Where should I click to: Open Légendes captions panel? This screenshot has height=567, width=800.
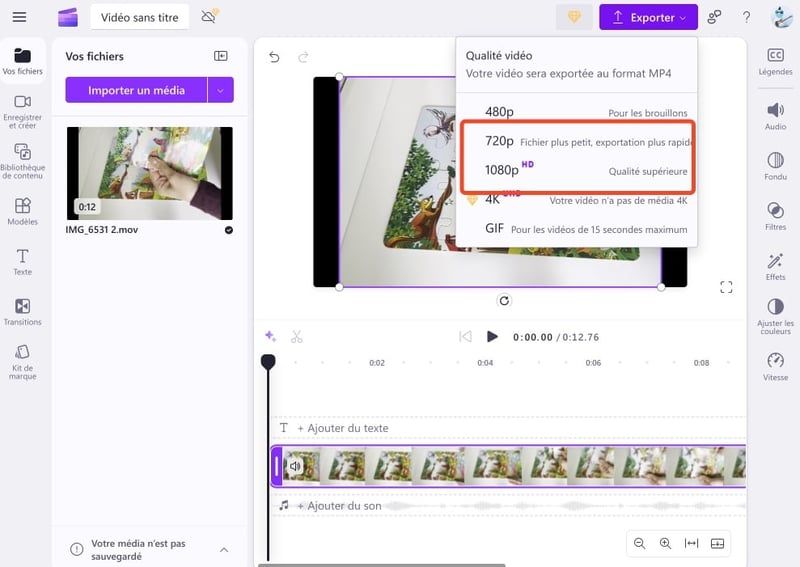775,60
